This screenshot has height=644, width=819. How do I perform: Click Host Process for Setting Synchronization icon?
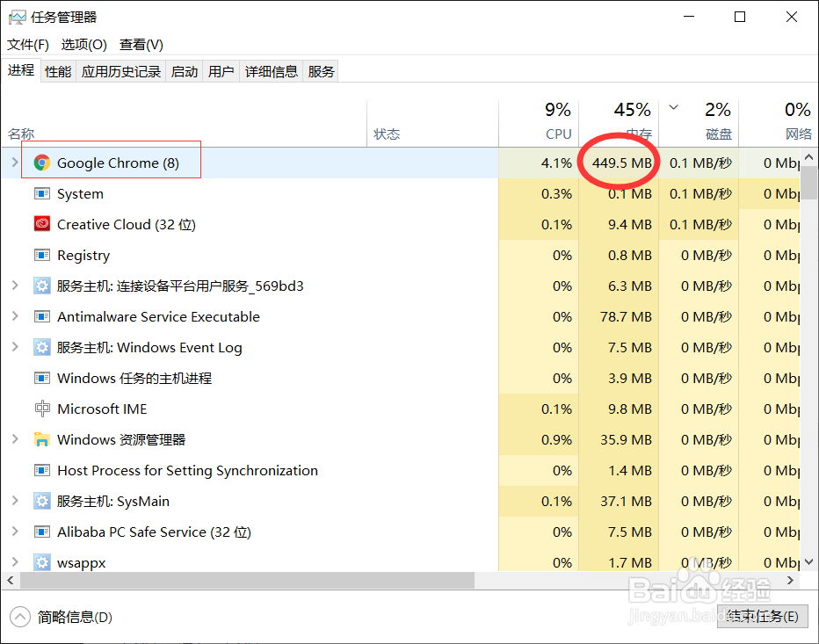(42, 470)
